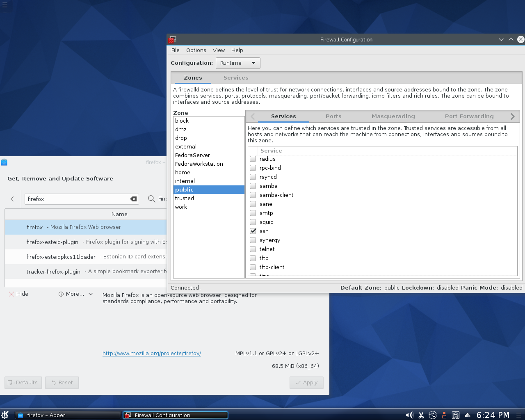Uncheck the ssh service checkbox

(x=253, y=231)
